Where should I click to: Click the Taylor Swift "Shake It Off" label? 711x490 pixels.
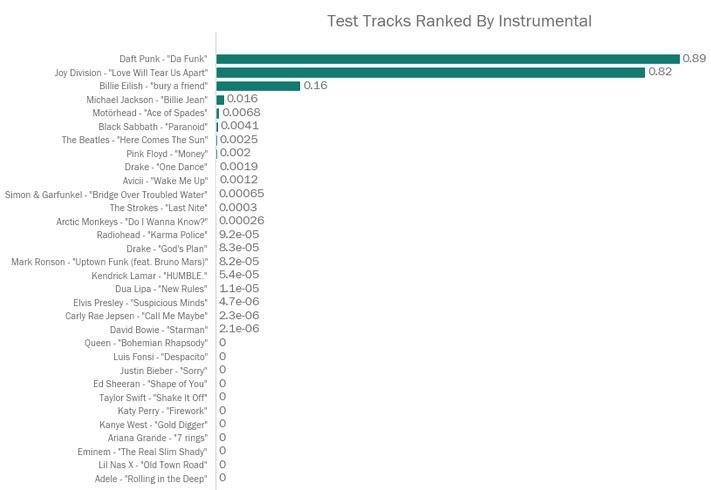click(153, 398)
